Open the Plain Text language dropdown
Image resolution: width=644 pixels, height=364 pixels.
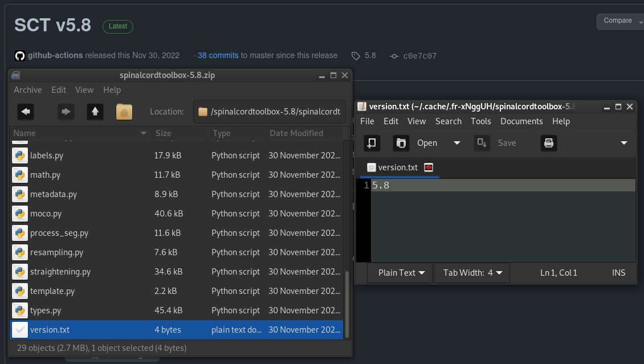point(399,273)
